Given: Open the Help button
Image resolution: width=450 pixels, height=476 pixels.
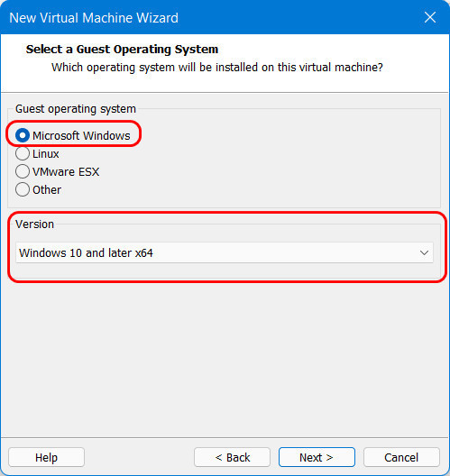Looking at the screenshot, I should (x=46, y=457).
